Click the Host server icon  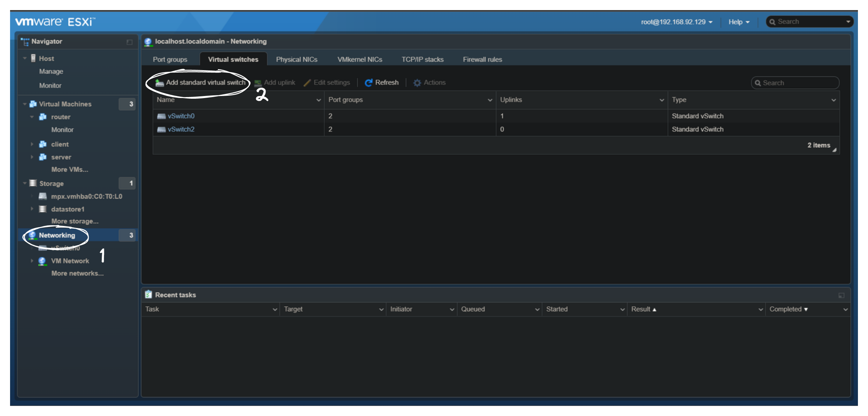coord(33,58)
